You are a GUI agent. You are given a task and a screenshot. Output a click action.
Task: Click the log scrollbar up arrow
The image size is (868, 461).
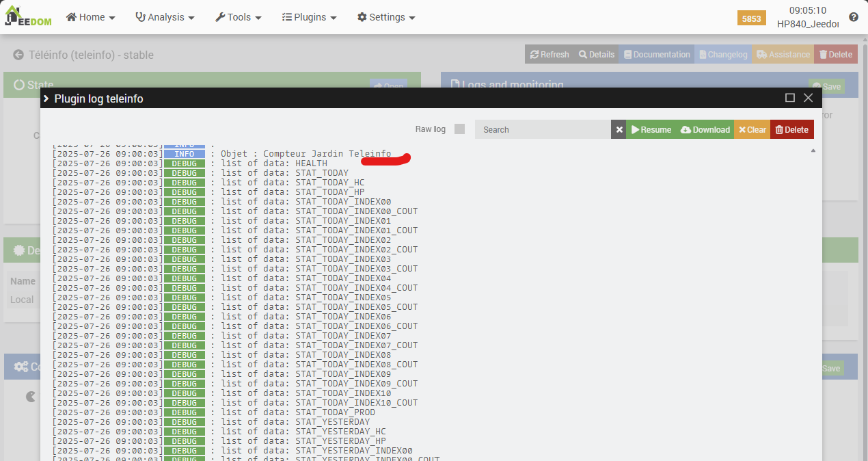[813, 150]
